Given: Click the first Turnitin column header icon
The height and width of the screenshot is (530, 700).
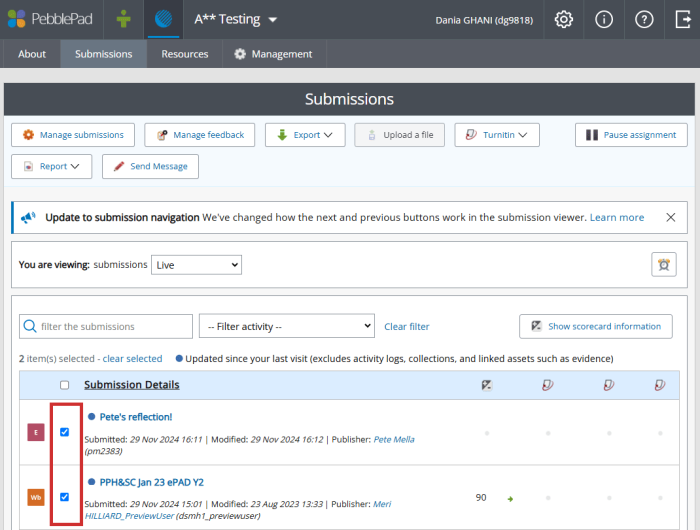Looking at the screenshot, I should coord(548,385).
